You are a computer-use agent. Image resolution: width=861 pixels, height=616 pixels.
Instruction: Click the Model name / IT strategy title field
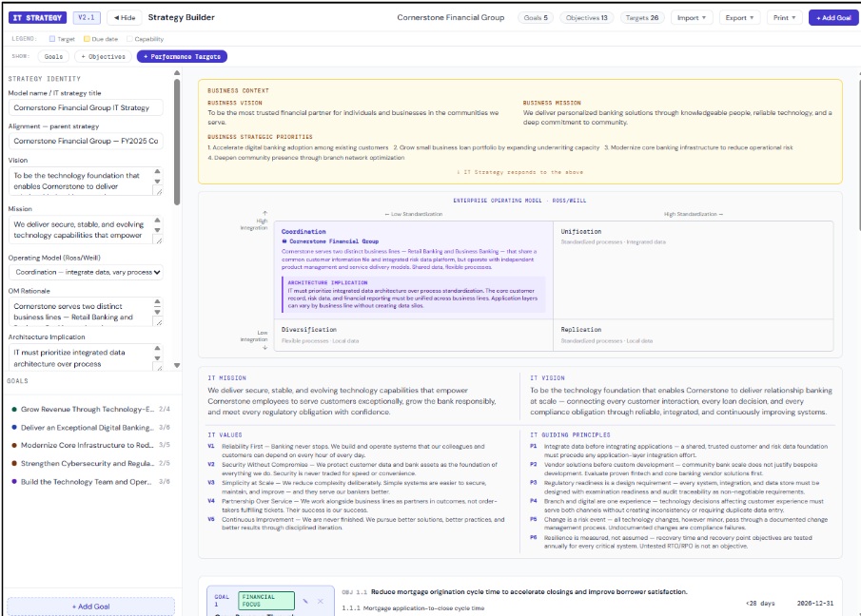86,107
